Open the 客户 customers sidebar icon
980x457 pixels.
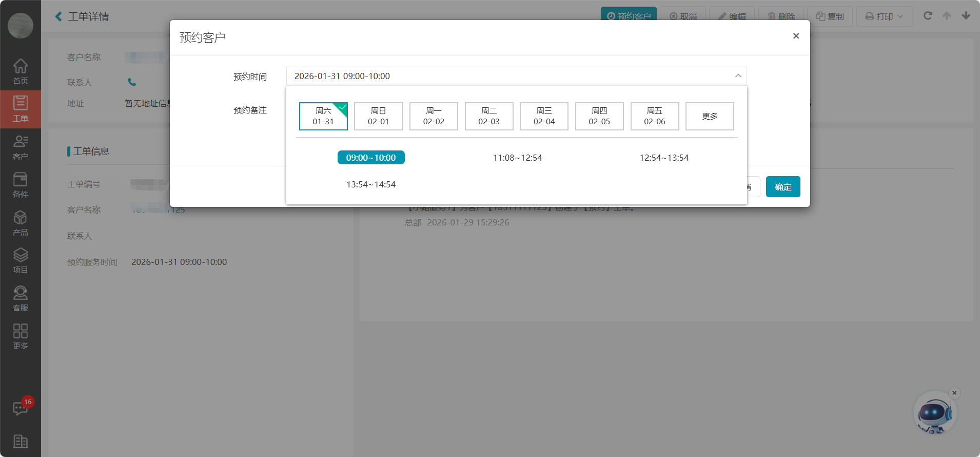click(x=20, y=147)
